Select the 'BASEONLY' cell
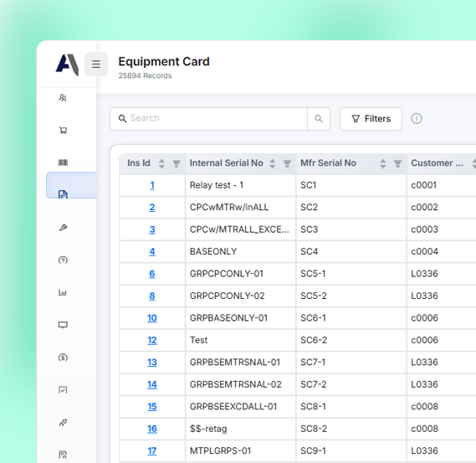This screenshot has width=476, height=463. (240, 251)
